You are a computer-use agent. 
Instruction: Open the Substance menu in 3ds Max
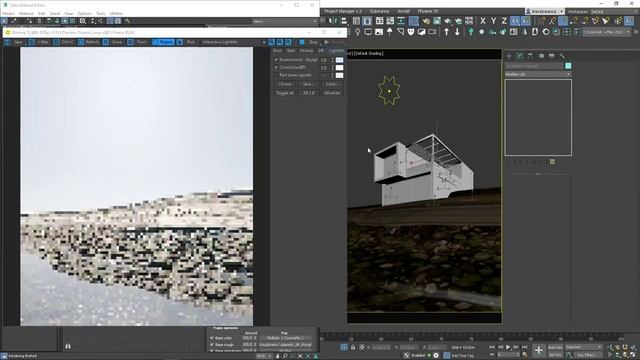pos(379,11)
